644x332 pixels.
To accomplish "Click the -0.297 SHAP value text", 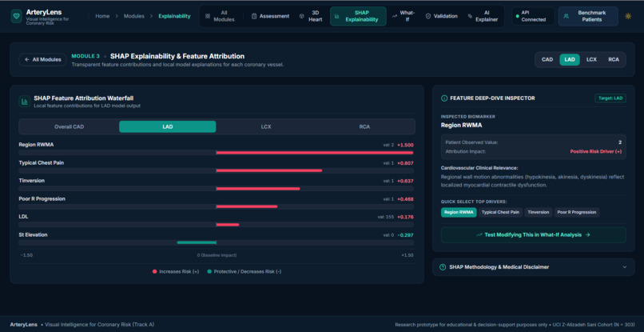I will (x=405, y=235).
